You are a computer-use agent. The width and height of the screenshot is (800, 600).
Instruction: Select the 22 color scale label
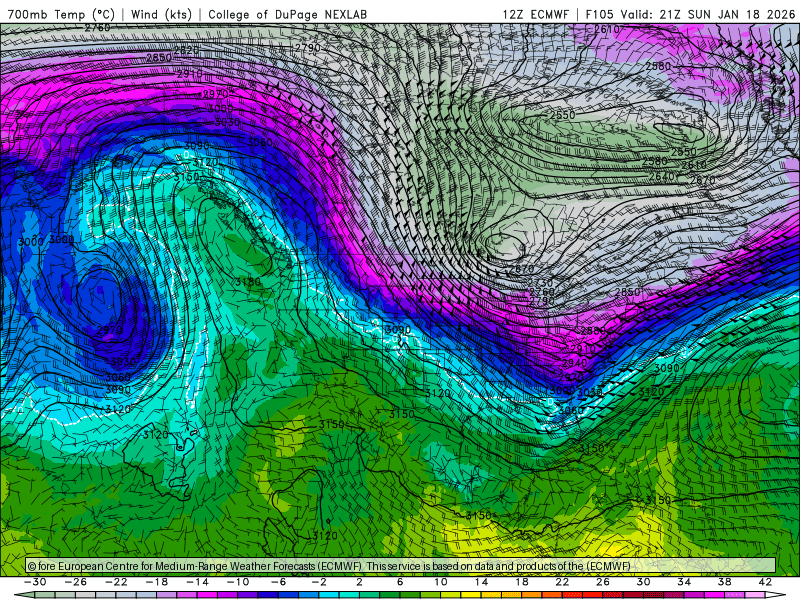[562, 582]
